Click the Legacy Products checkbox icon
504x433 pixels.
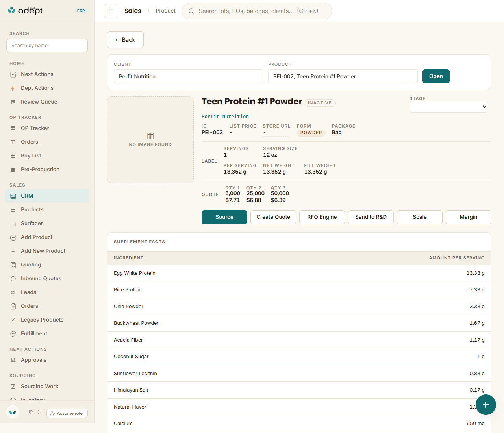13,320
